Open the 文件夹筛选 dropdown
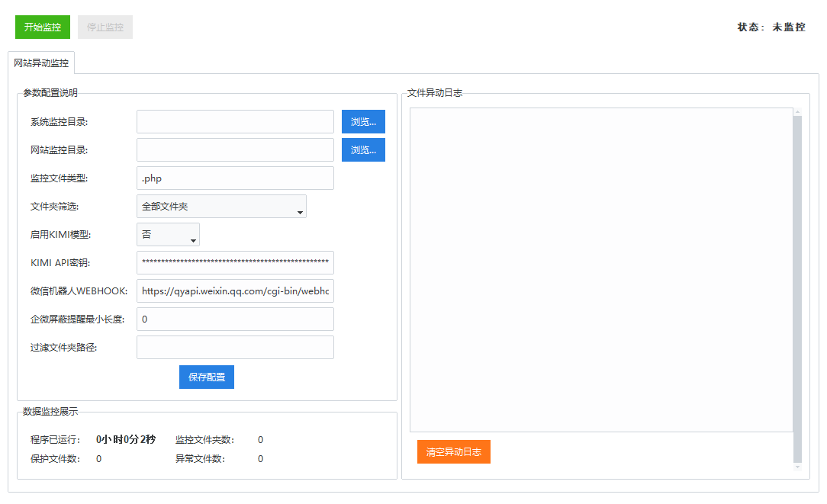This screenshot has height=504, width=827. [221, 206]
